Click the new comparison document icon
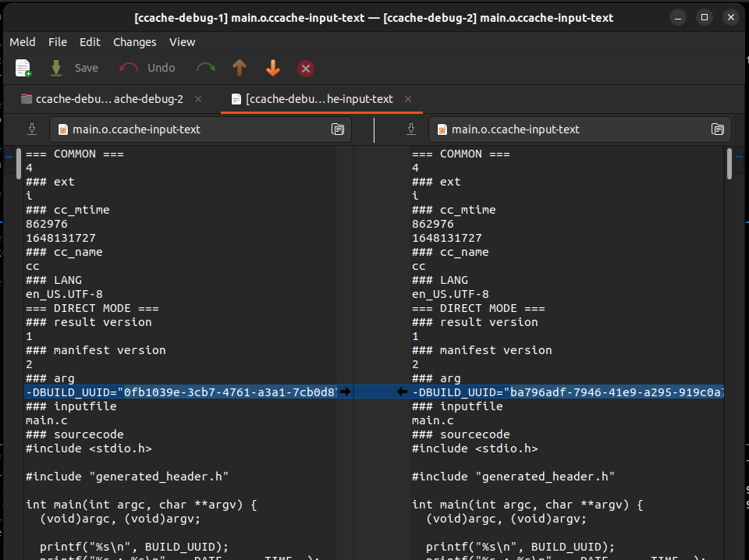The image size is (749, 560). click(x=23, y=69)
